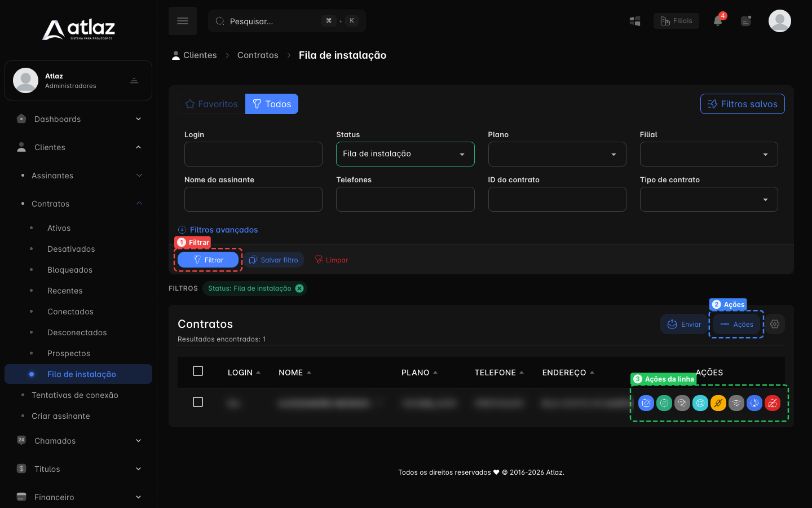Open the hamburger menu in top bar
The width and height of the screenshot is (812, 508).
tap(183, 21)
